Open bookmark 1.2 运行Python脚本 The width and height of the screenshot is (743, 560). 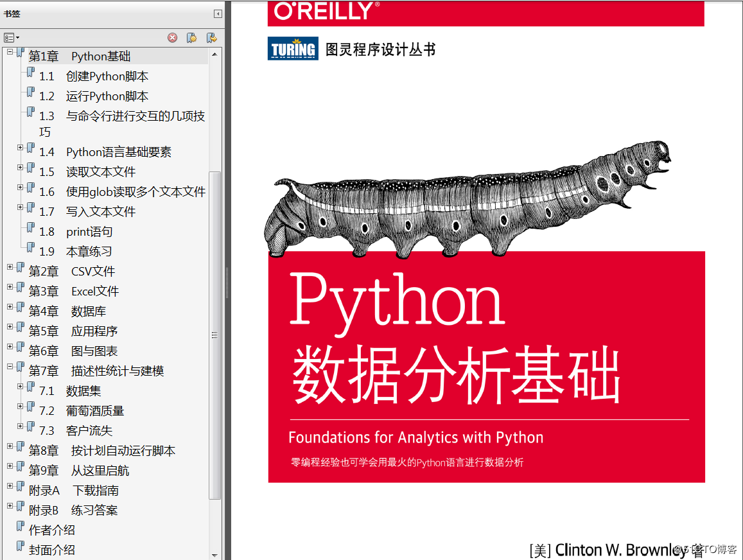93,96
